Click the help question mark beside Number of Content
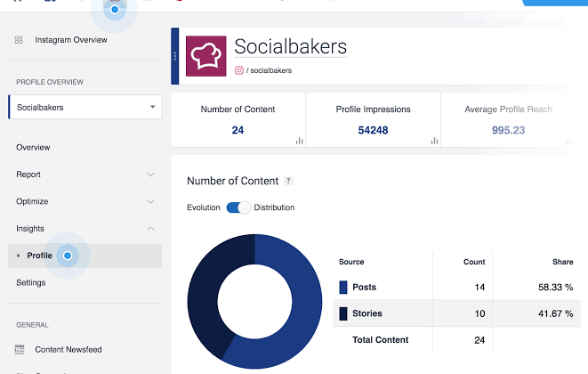Image resolution: width=588 pixels, height=374 pixels. pyautogui.click(x=288, y=181)
